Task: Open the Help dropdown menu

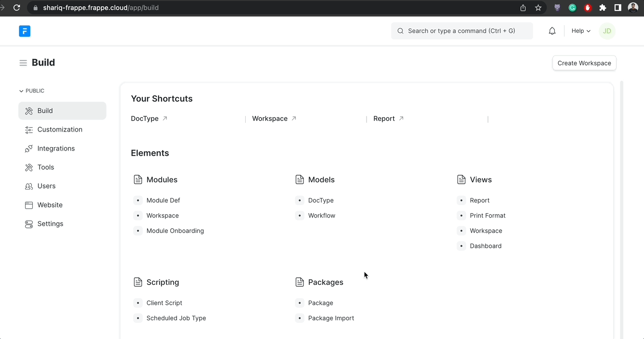Action: click(x=580, y=31)
